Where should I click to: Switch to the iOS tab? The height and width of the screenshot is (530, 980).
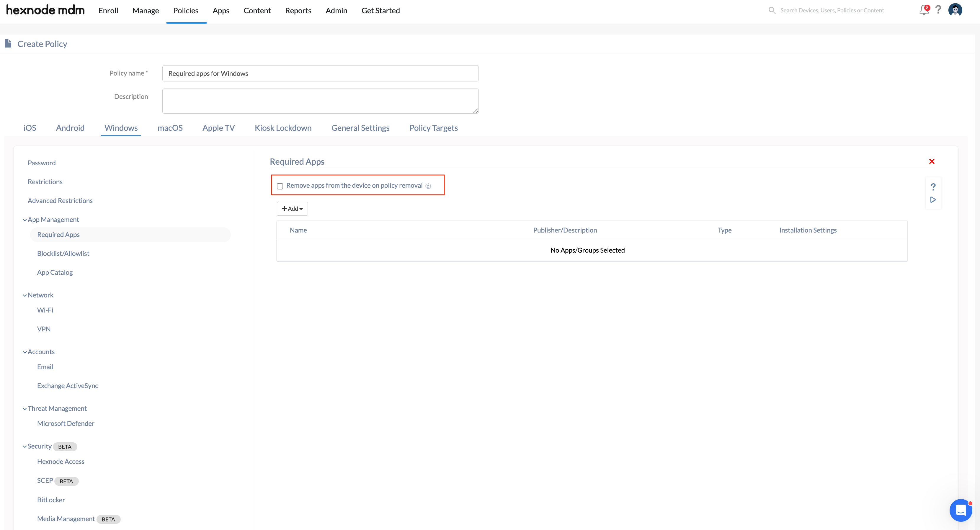tap(30, 128)
